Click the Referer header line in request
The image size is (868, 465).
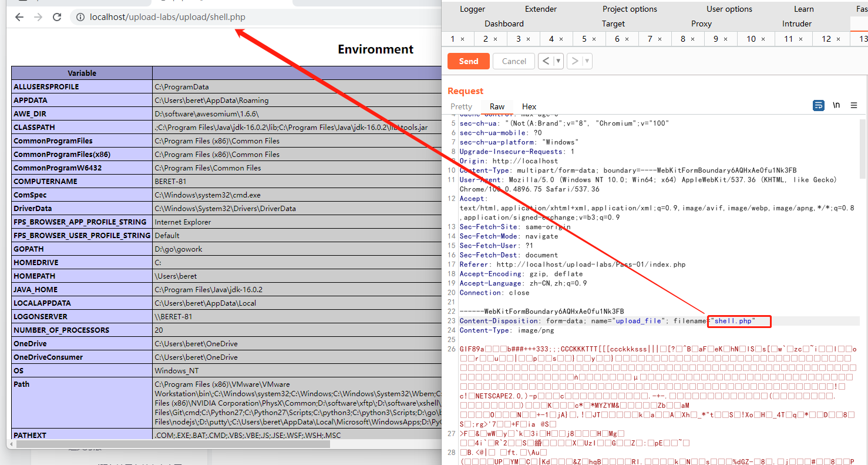pyautogui.click(x=573, y=265)
